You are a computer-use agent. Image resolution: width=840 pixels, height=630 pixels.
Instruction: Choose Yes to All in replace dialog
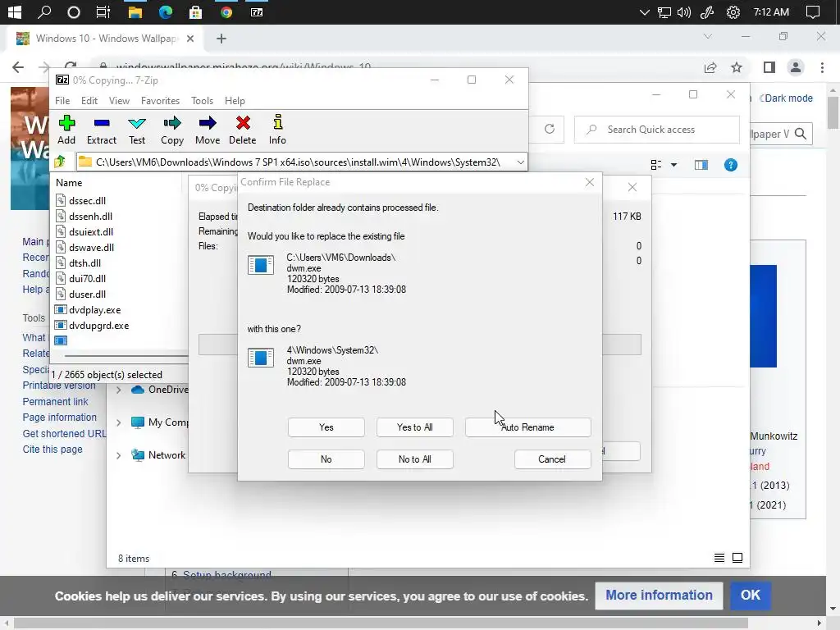pos(414,427)
